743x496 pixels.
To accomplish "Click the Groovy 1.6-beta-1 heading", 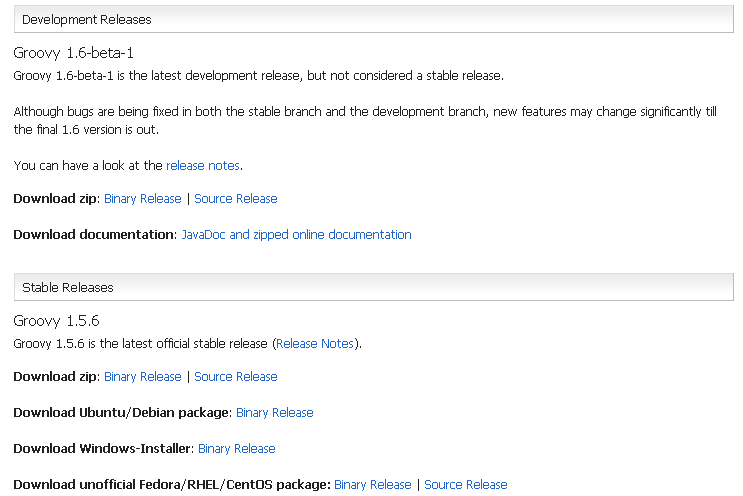I will [x=73, y=53].
